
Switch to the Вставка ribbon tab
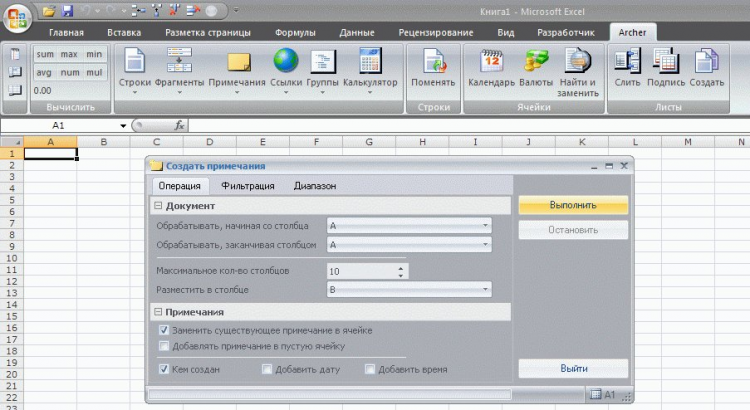click(x=124, y=33)
